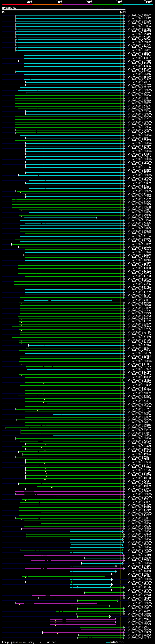Select UniRef100_C4Q8J4 entry
The image size is (155, 644).
[139, 266]
